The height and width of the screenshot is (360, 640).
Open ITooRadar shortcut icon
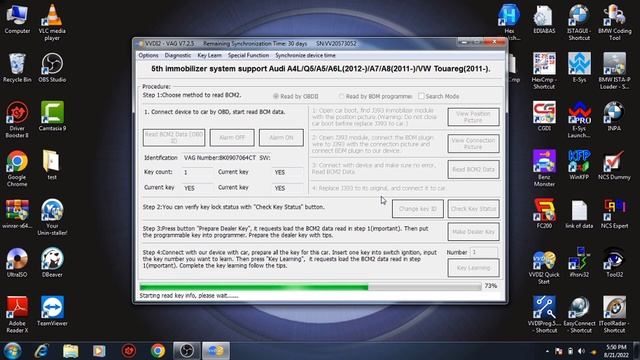tap(614, 315)
